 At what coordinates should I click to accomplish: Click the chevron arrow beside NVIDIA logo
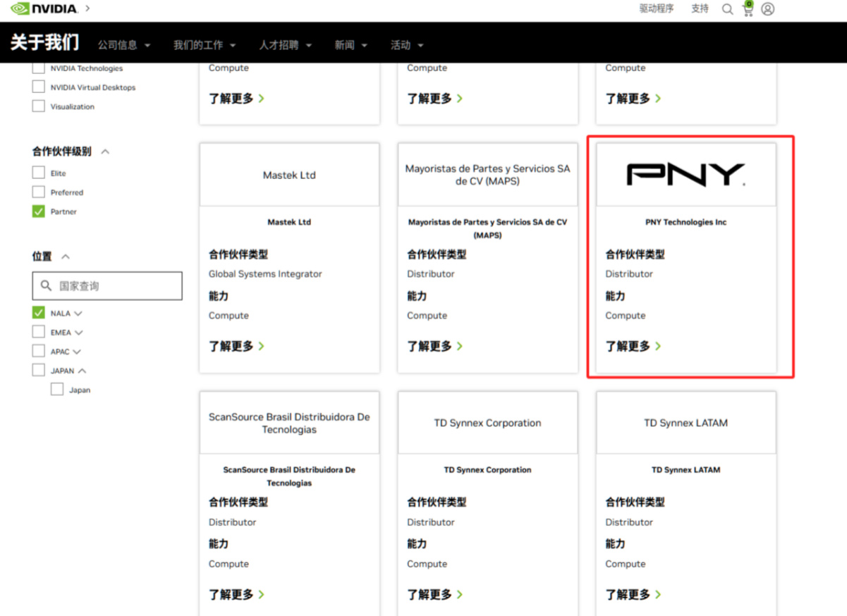click(87, 8)
